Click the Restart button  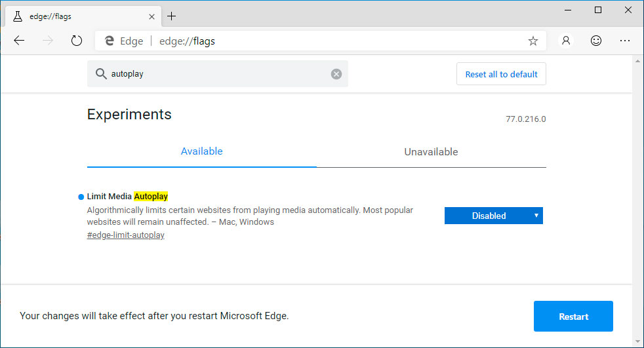point(573,317)
